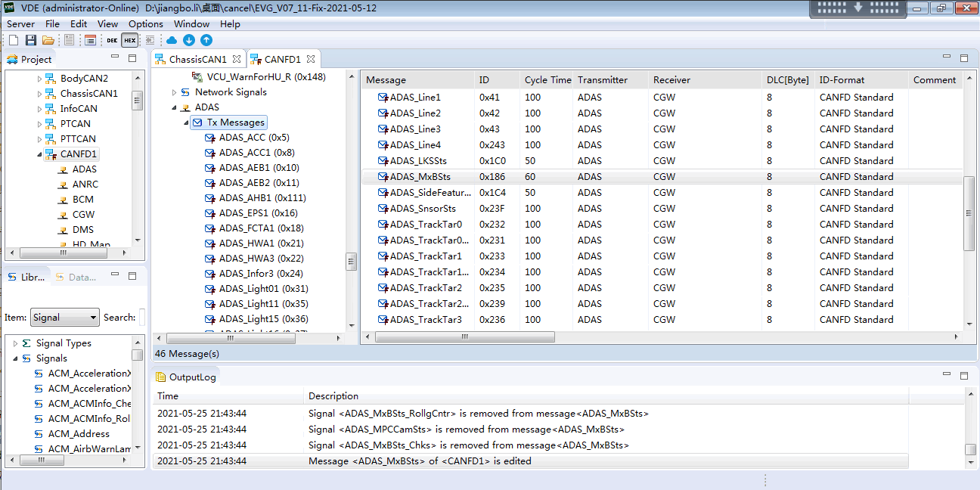
Task: Open the Item type Signal dropdown
Action: pyautogui.click(x=64, y=318)
